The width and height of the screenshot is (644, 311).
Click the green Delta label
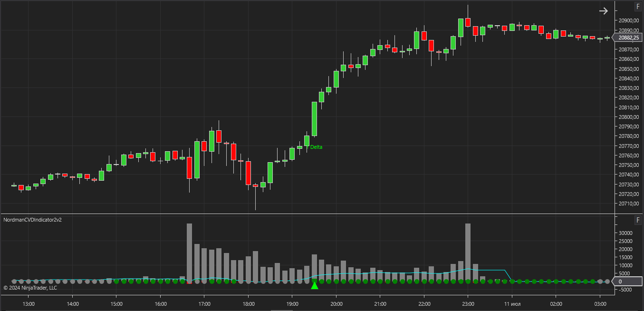pyautogui.click(x=316, y=147)
